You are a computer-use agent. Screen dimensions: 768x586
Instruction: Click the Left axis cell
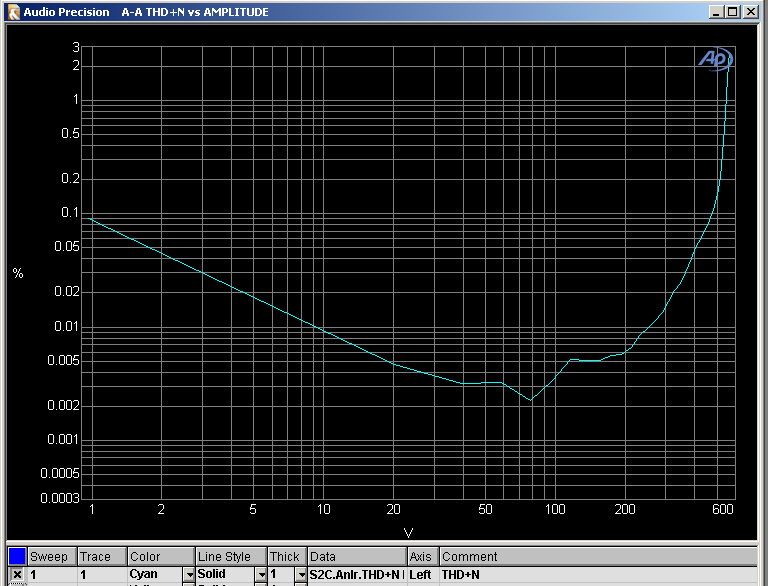pyautogui.click(x=421, y=575)
